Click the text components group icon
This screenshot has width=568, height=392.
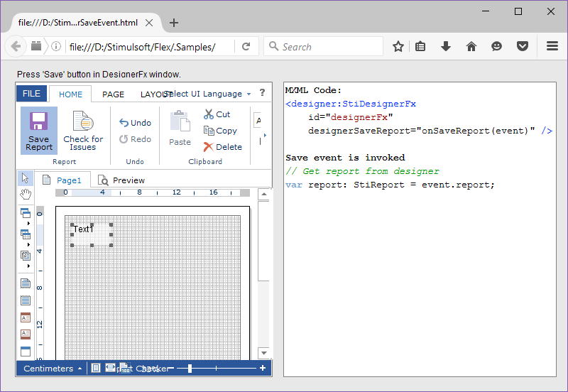click(26, 256)
